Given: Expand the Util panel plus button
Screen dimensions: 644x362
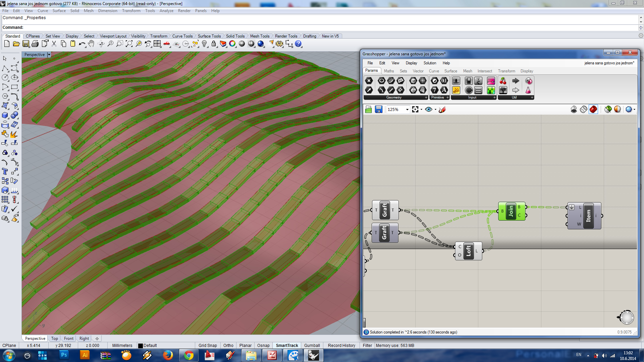Looking at the screenshot, I should pos(532,98).
